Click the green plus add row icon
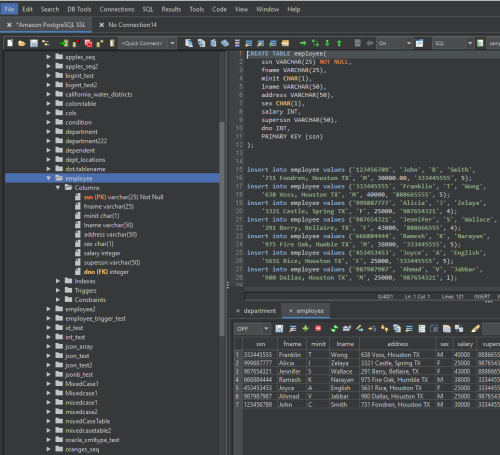Screen dimensions: 500x455 point(305,328)
